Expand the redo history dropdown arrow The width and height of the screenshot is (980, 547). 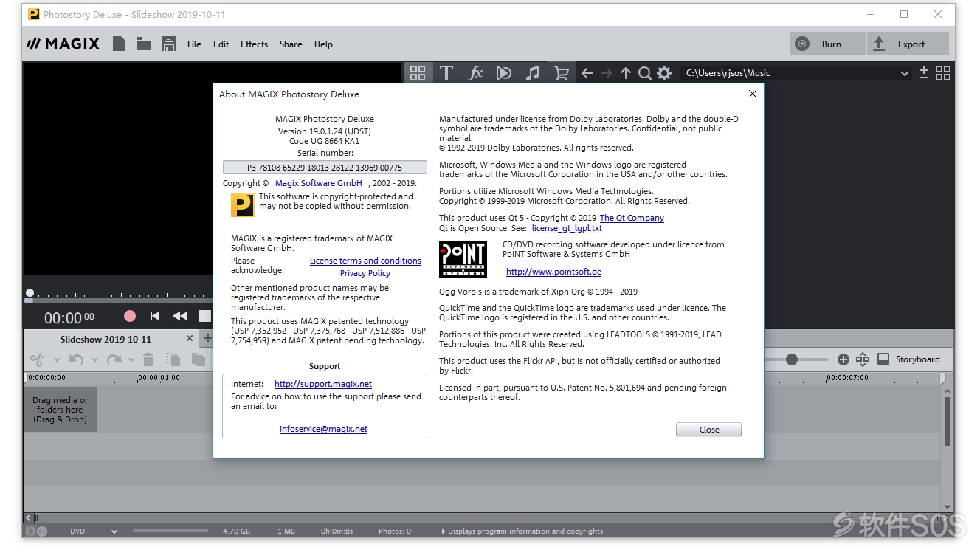131,360
